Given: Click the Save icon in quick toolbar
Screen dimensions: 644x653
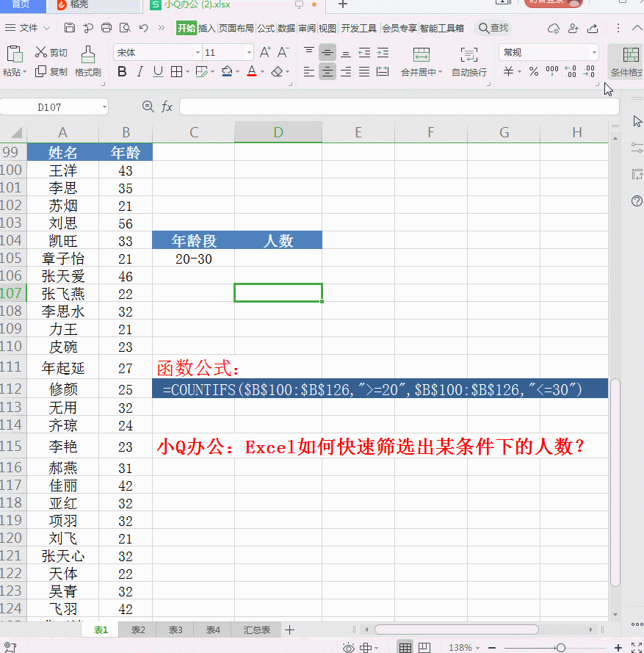Looking at the screenshot, I should (x=70, y=28).
